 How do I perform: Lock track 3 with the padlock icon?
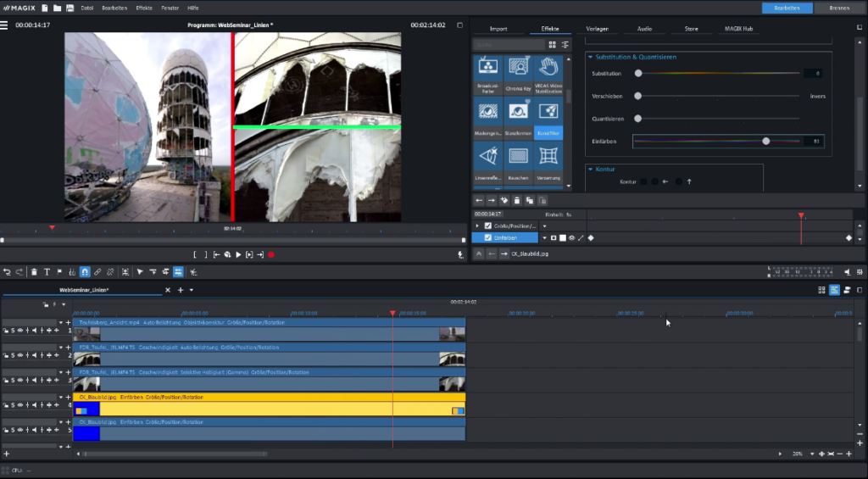point(6,381)
